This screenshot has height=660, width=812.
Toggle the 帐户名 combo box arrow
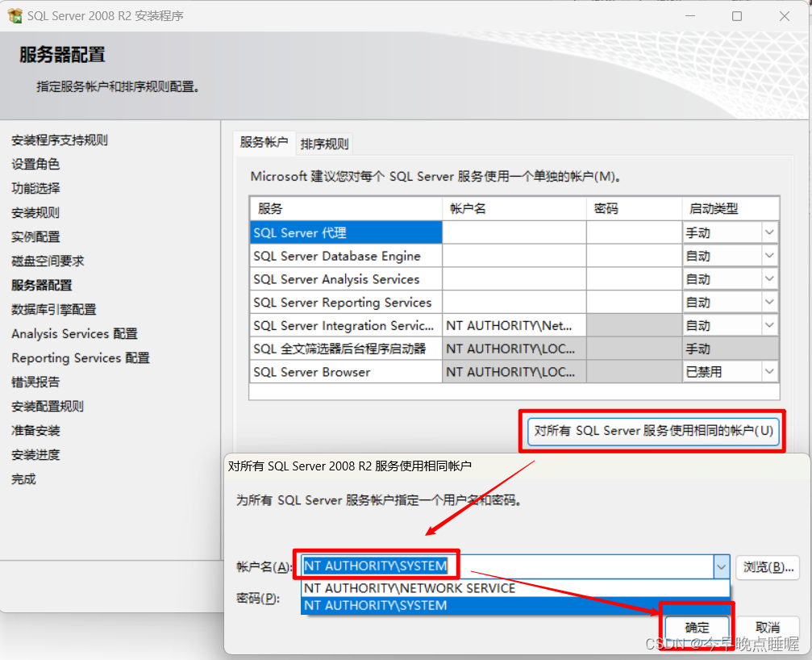722,566
